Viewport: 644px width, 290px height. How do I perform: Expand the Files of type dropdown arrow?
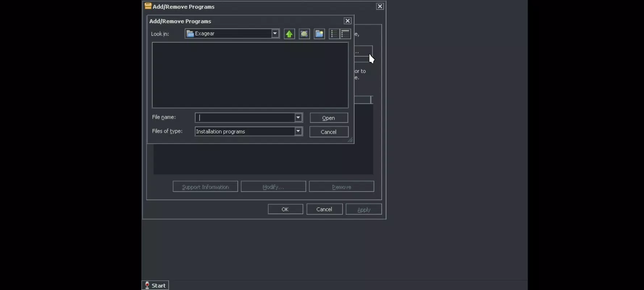[298, 131]
